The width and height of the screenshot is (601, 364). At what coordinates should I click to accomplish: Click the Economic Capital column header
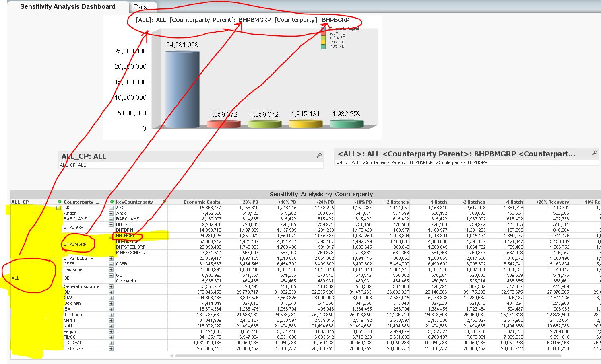[202, 202]
